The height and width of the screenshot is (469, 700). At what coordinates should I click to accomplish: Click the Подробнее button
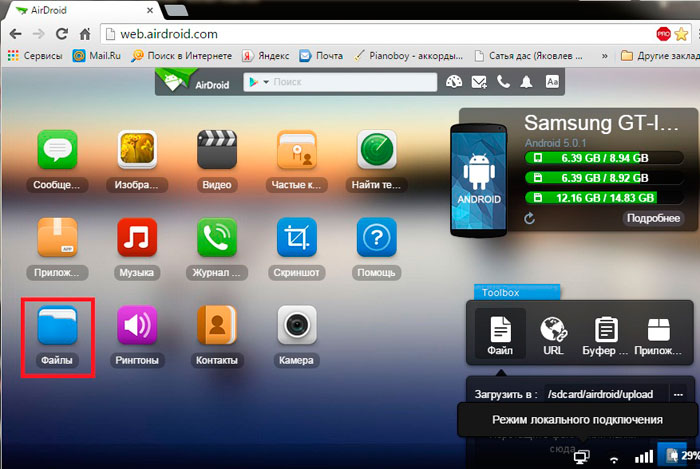[653, 218]
